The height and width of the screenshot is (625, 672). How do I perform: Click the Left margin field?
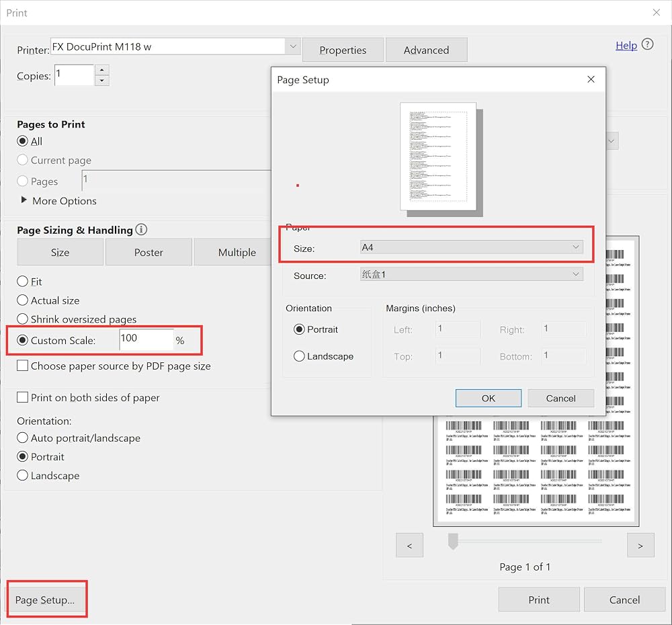point(458,329)
